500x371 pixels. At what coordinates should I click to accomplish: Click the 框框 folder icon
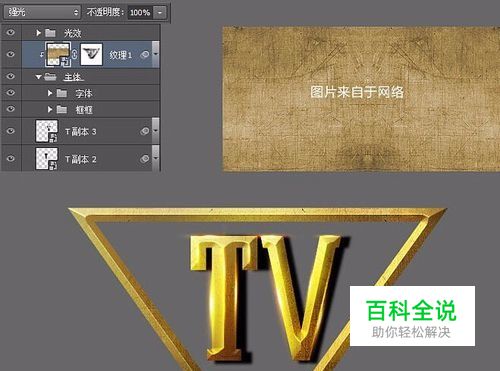click(x=62, y=109)
